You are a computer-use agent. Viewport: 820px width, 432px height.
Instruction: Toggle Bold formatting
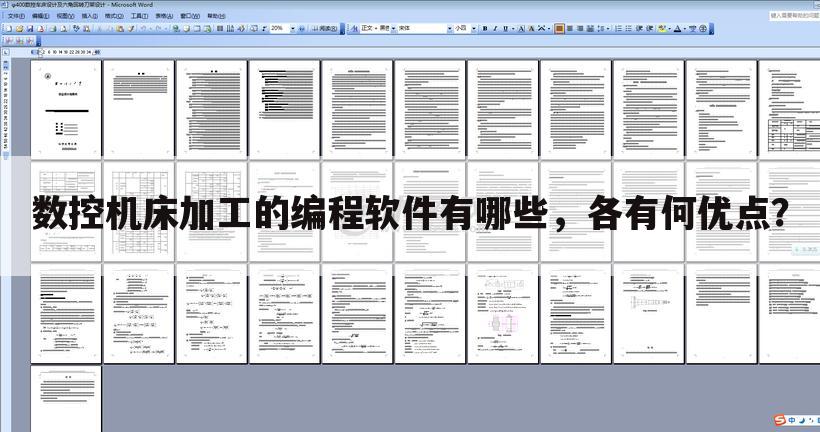pos(485,28)
